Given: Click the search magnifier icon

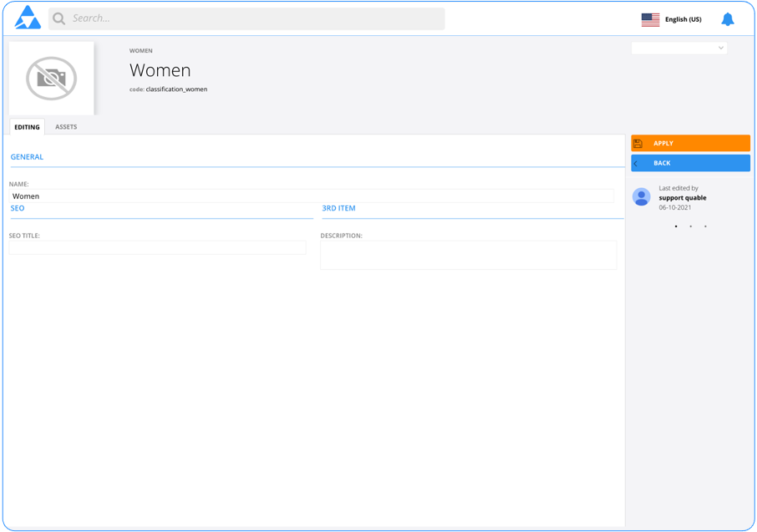Looking at the screenshot, I should (x=58, y=19).
